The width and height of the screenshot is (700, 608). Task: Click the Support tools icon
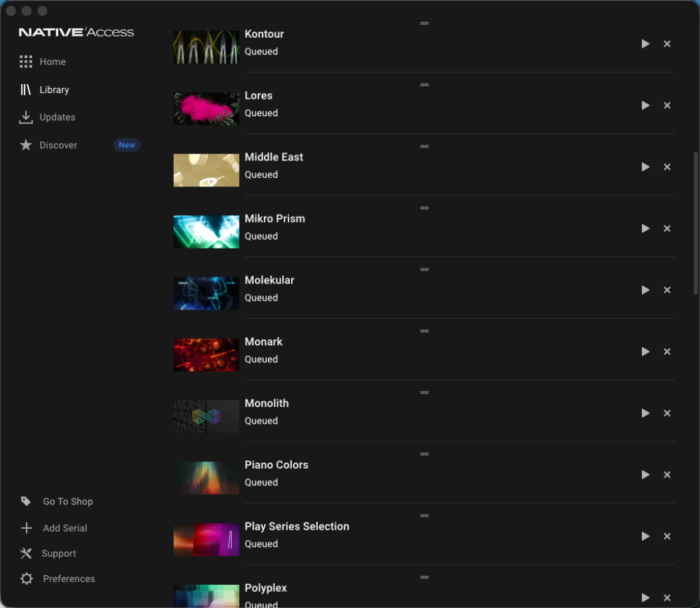(26, 553)
